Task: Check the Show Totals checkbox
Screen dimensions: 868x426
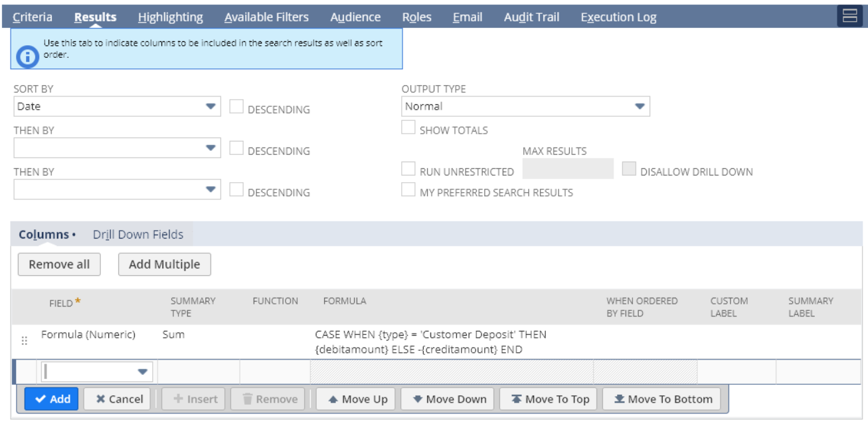Action: click(x=408, y=128)
